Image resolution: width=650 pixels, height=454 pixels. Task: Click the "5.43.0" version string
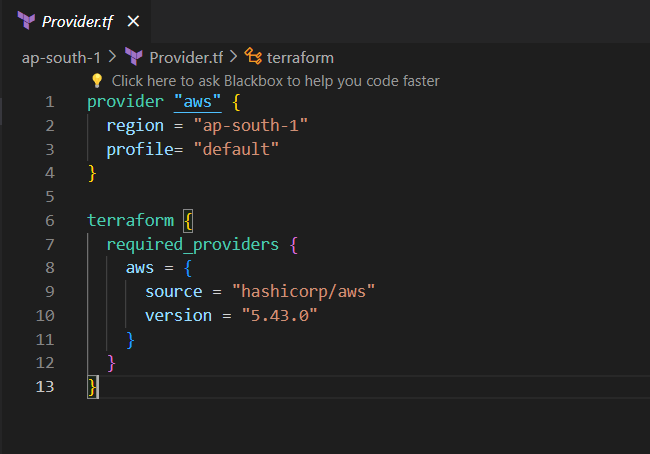tap(279, 316)
